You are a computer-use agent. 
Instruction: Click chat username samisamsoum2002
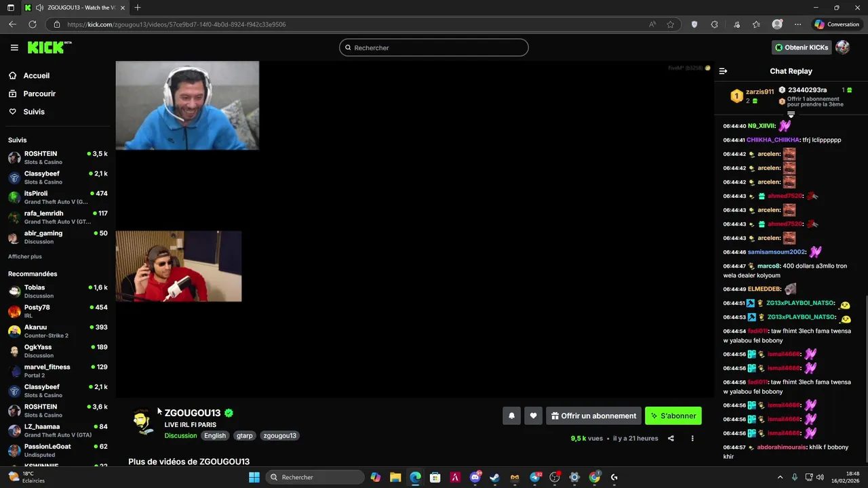point(776,252)
